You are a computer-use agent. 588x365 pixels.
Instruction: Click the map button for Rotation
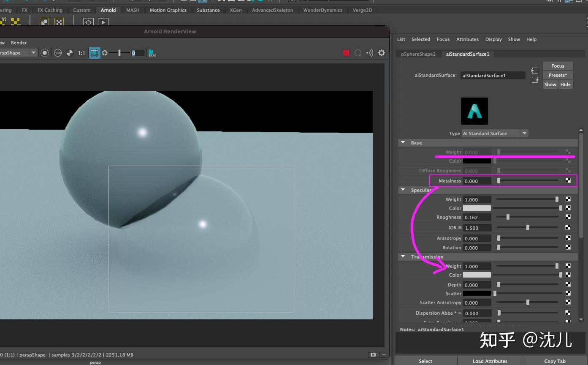[568, 247]
